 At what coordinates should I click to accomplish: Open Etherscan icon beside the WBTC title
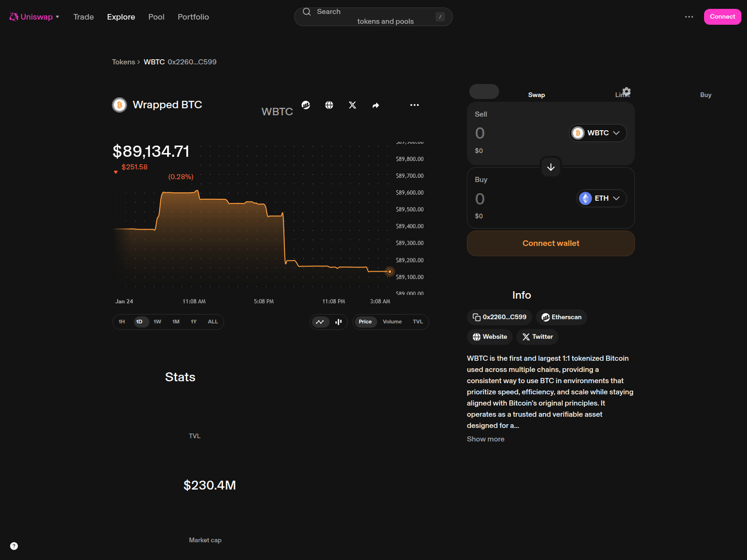tap(306, 105)
